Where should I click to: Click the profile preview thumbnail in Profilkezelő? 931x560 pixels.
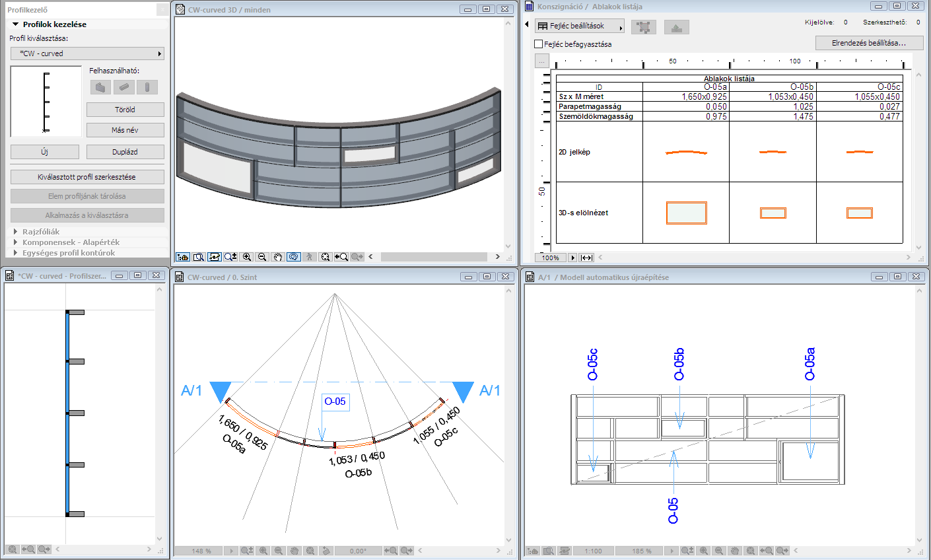[x=45, y=101]
